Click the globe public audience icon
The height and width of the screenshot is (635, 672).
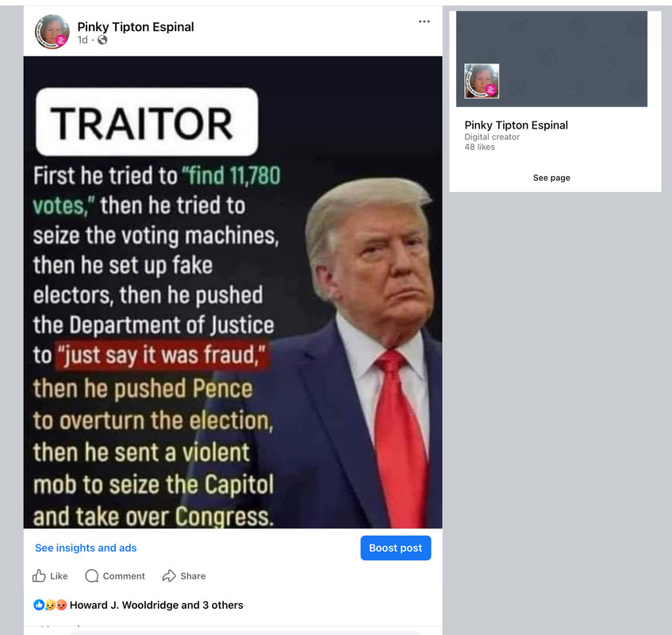[x=102, y=40]
